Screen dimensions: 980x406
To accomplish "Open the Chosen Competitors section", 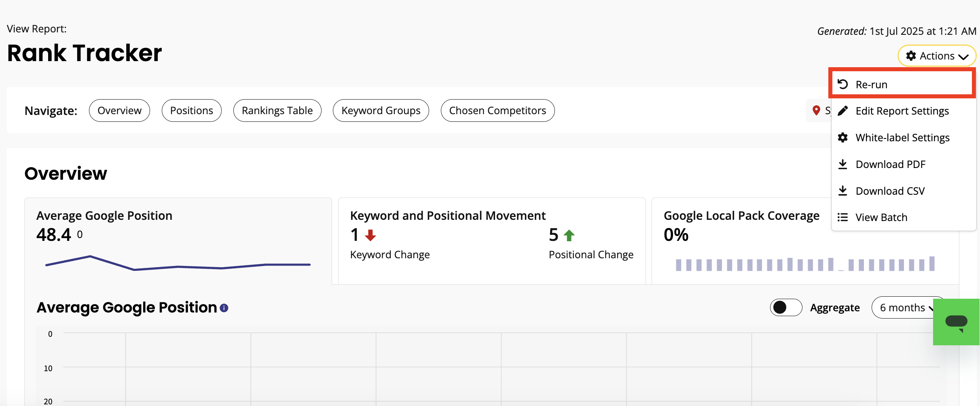I will [497, 111].
